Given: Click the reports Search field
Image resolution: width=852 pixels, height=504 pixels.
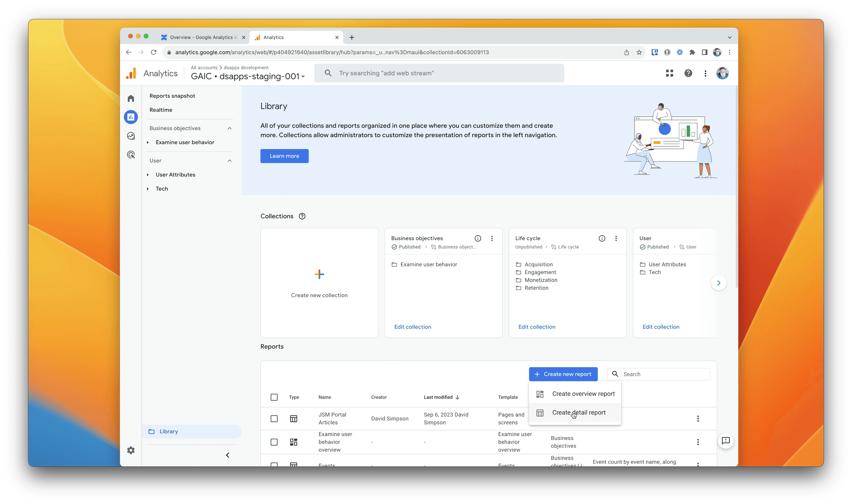Looking at the screenshot, I should click(x=659, y=374).
